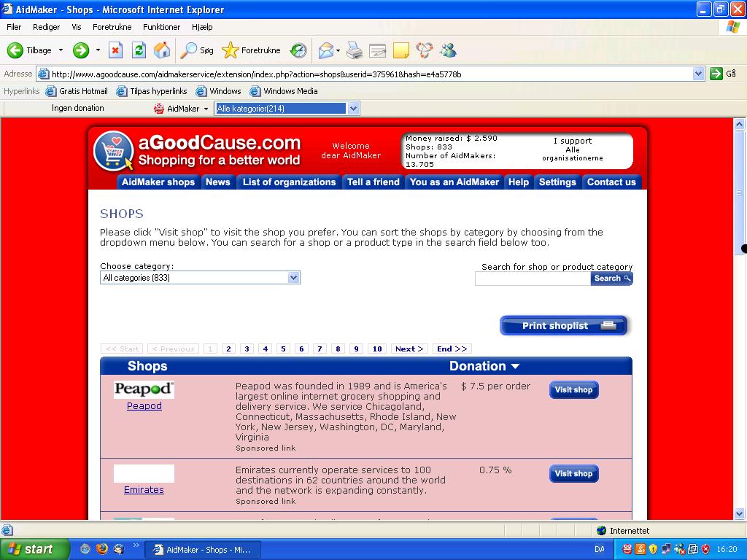This screenshot has width=747, height=560.
Task: Click the green Forward arrow button
Action: coord(81,50)
